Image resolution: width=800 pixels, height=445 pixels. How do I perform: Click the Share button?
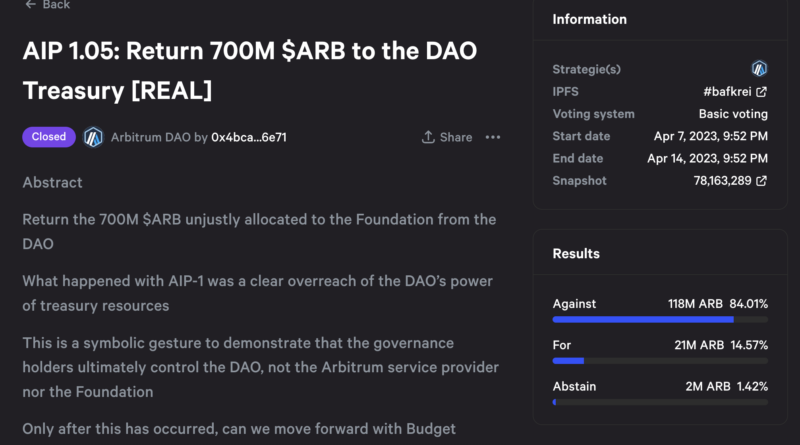446,137
